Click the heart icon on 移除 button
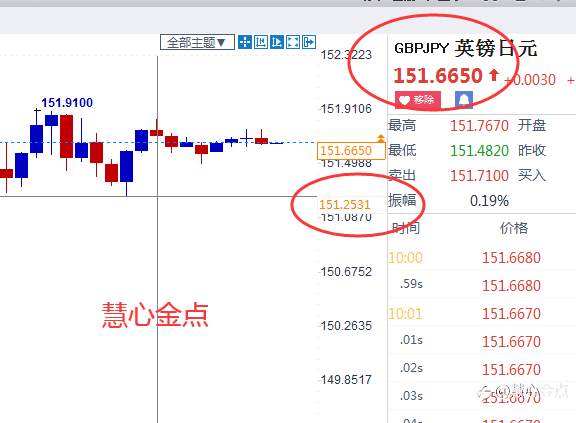 tap(404, 100)
